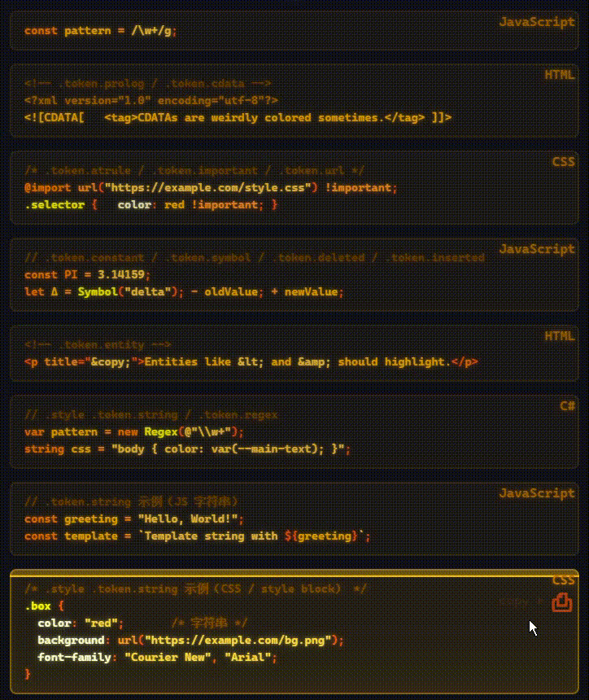Click the '(CSS / style block)' comment line

pos(195,588)
